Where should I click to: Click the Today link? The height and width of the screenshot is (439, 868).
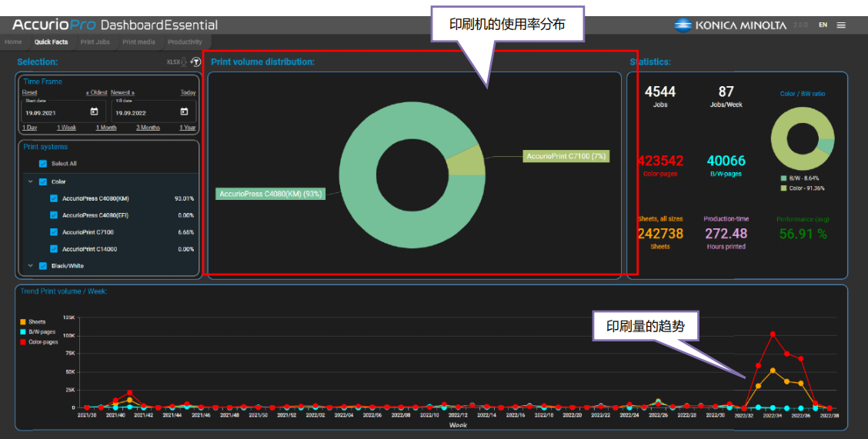click(x=189, y=92)
